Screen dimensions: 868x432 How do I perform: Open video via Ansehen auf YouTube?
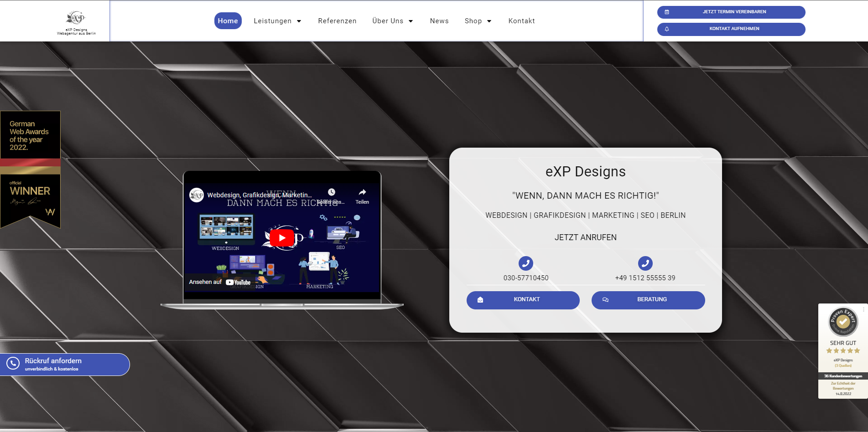click(x=220, y=282)
